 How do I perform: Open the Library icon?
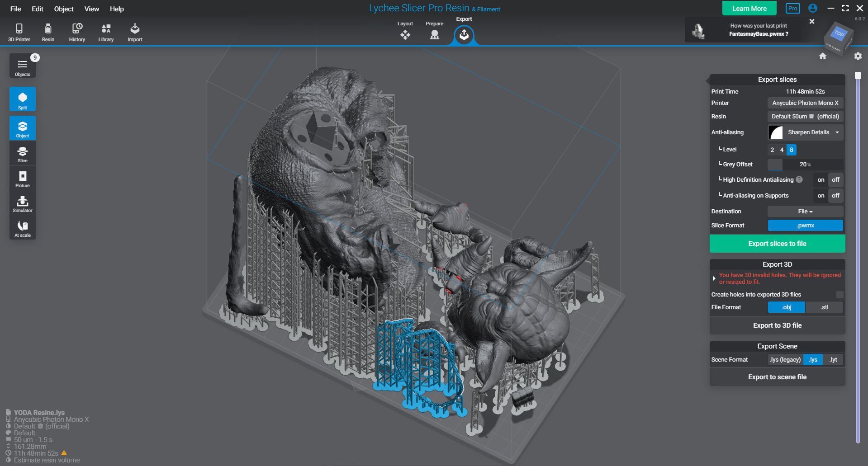pyautogui.click(x=106, y=33)
